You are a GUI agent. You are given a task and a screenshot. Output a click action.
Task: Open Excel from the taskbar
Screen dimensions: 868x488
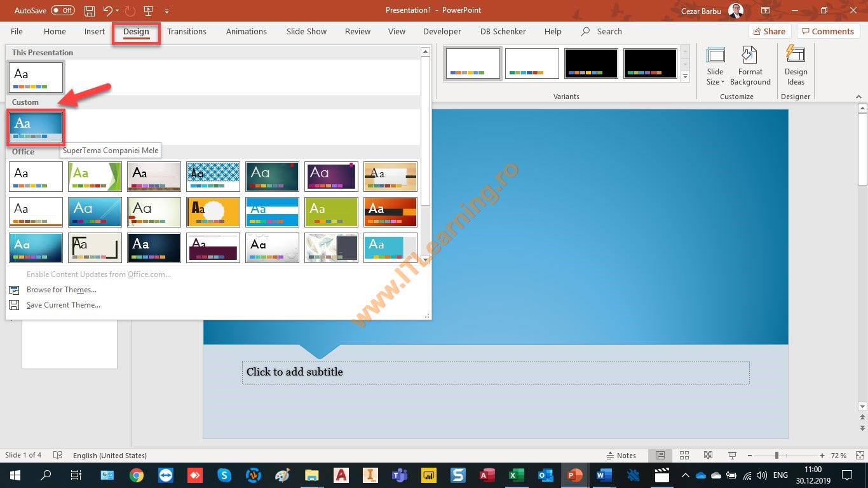517,475
